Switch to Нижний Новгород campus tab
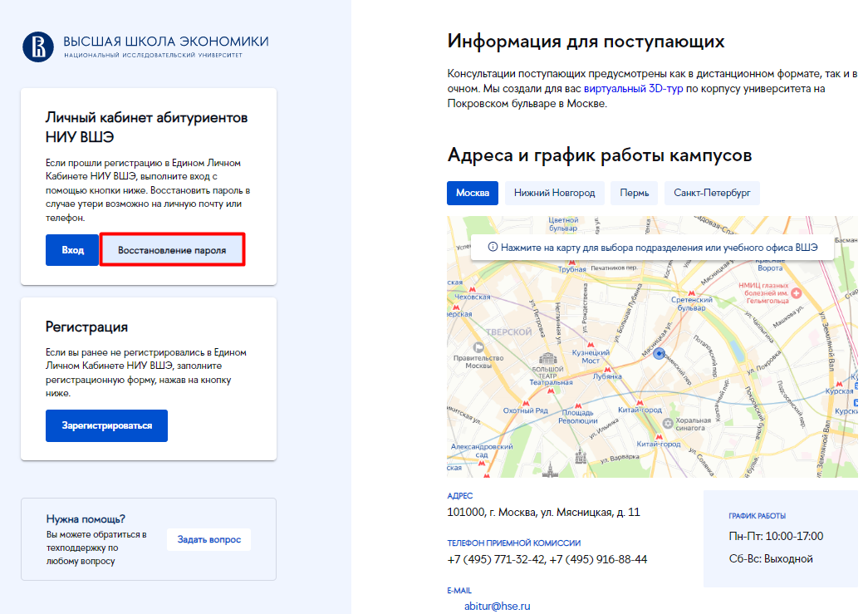 [x=554, y=193]
